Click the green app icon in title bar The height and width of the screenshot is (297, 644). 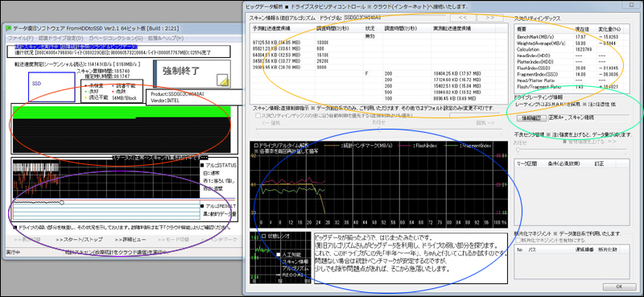(x=9, y=28)
